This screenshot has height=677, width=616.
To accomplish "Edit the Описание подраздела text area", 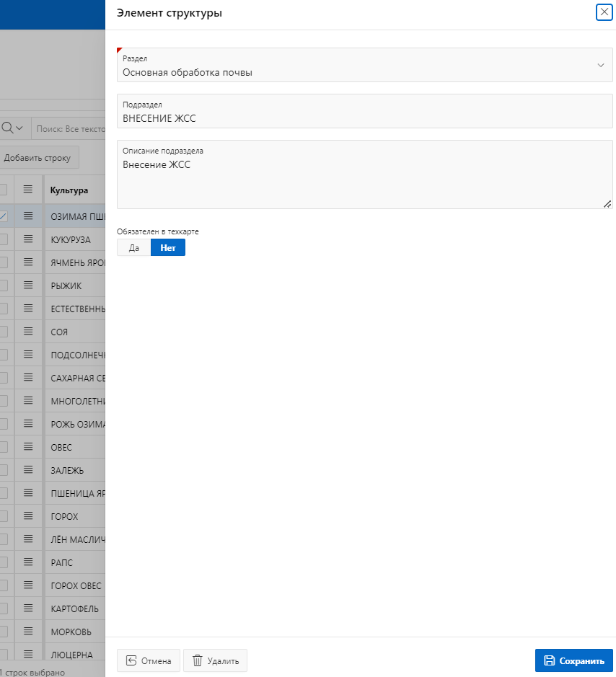I will click(364, 180).
